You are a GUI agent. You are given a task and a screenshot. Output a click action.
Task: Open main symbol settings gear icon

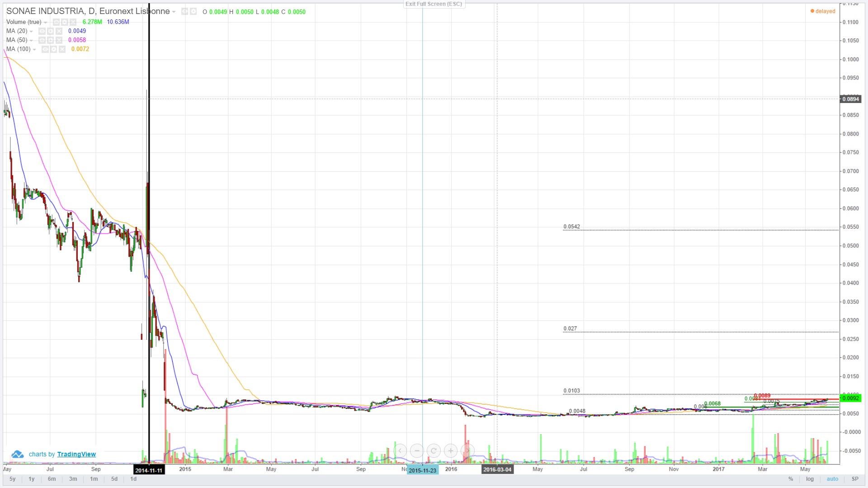pos(193,12)
